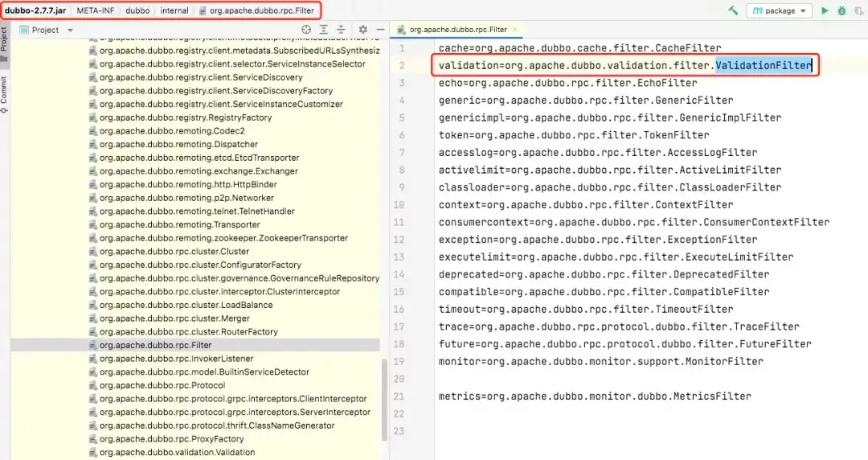Image resolution: width=868 pixels, height=460 pixels.
Task: Select org.apache.dubbo.remoting.Dispatcher file
Action: click(178, 144)
